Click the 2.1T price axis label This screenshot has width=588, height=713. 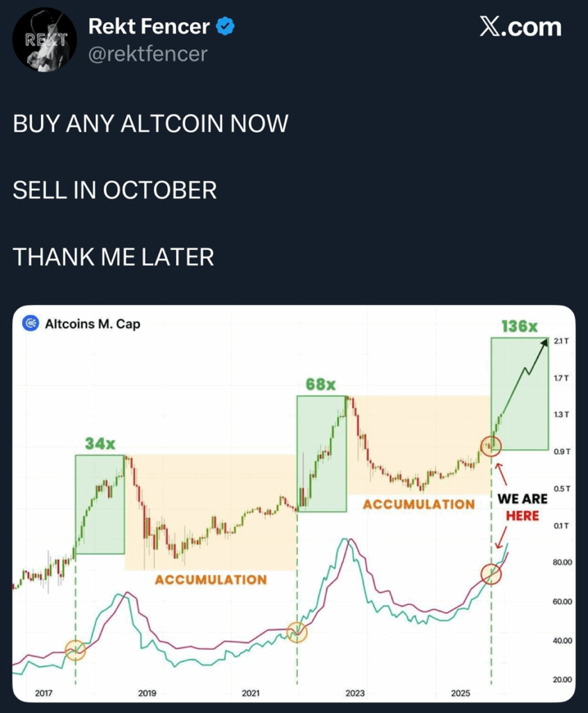pos(562,341)
